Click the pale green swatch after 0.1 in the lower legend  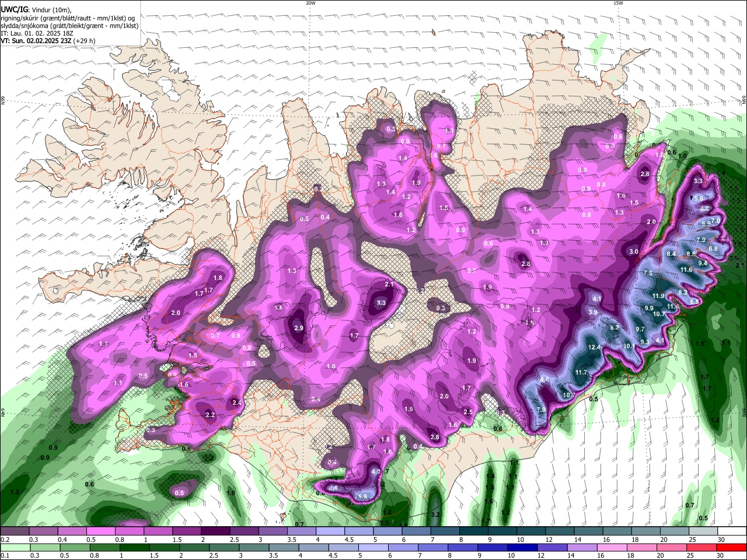pos(15,548)
